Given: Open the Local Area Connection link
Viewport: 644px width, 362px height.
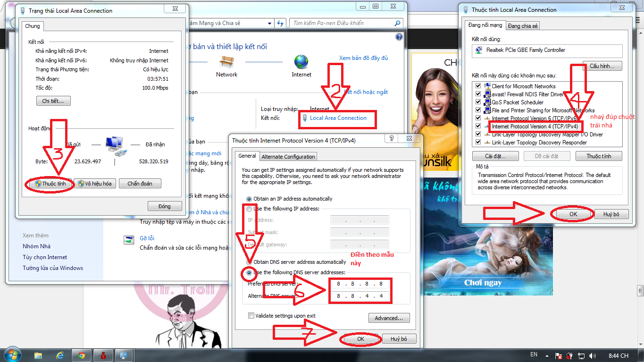Looking at the screenshot, I should 338,118.
